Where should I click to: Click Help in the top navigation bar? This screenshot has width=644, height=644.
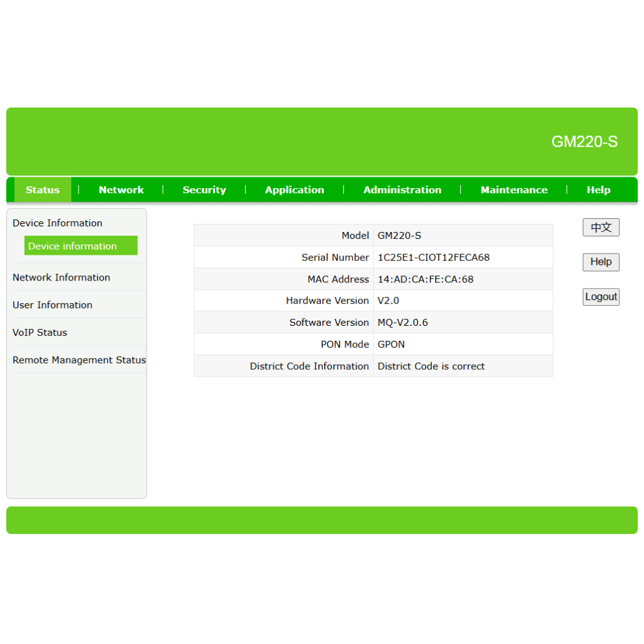598,190
